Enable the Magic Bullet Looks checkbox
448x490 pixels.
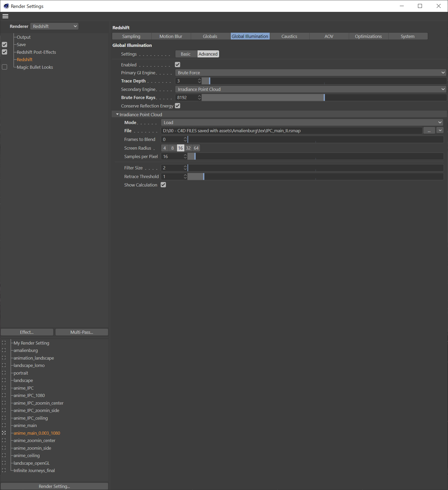pos(4,67)
